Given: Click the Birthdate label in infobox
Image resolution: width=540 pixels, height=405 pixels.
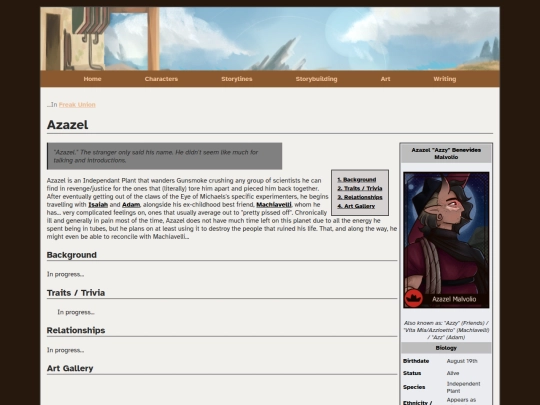Looking at the screenshot, I should (416, 361).
